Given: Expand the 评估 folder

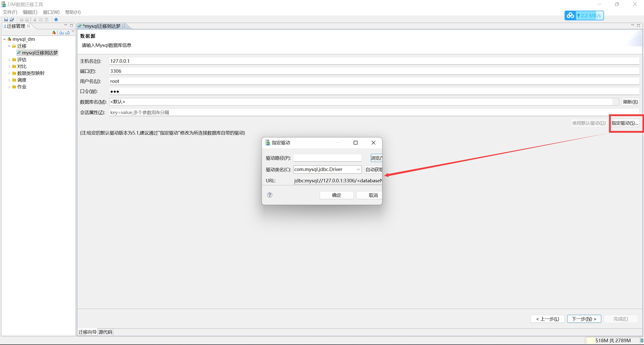Looking at the screenshot, I should (x=9, y=60).
